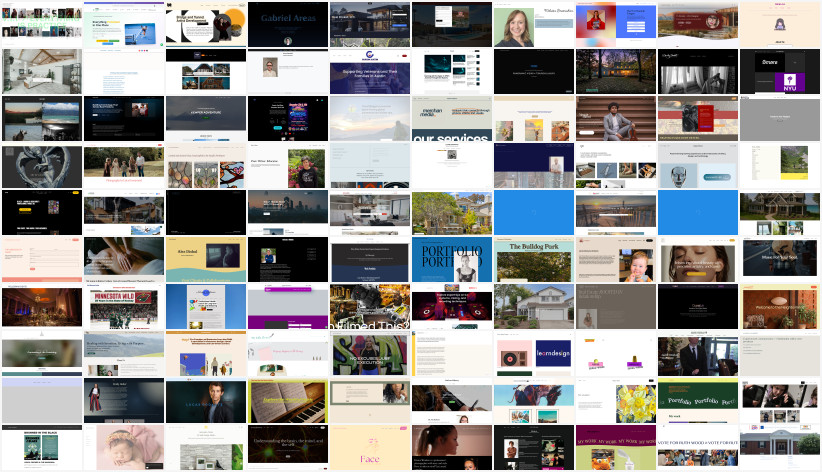Open the 'Kemper Adventure' thumbnail
This screenshot has height=472, width=822.
(206, 119)
